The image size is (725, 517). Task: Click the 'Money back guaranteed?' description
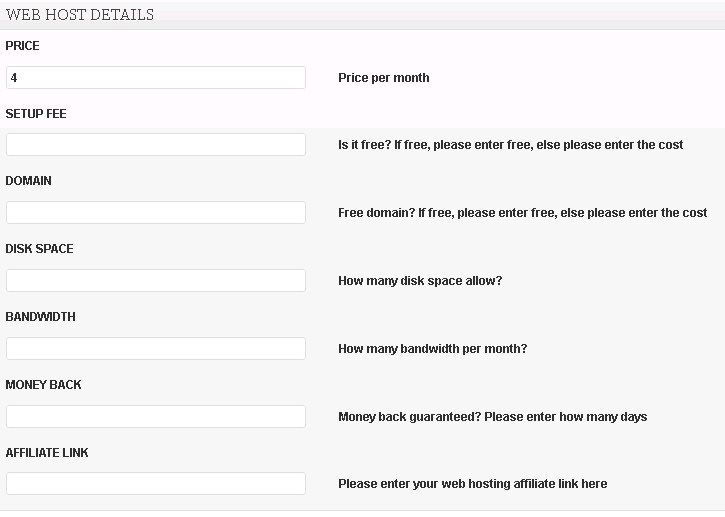492,417
